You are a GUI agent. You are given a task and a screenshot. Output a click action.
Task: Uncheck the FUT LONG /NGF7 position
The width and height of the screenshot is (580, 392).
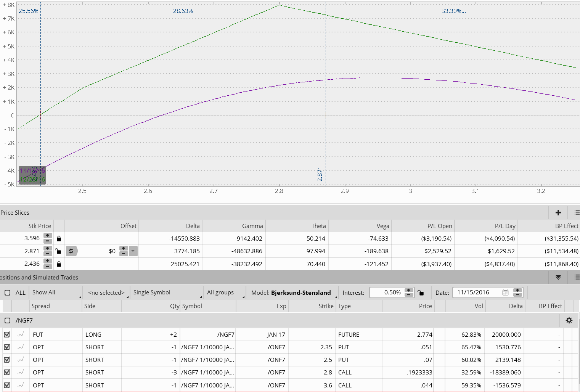pos(7,334)
